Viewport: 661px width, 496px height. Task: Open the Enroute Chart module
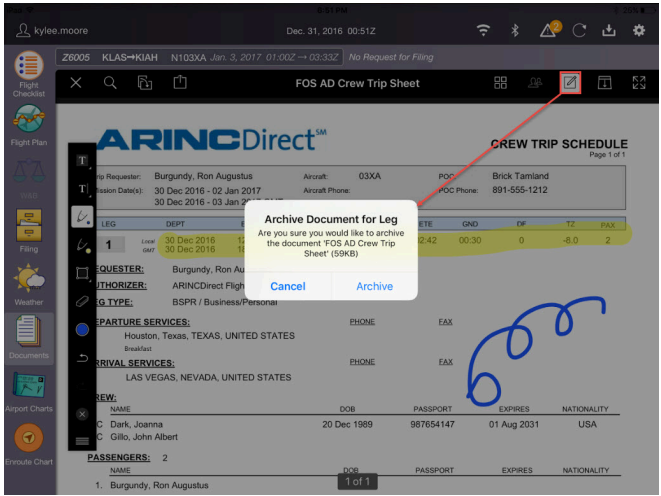point(29,445)
